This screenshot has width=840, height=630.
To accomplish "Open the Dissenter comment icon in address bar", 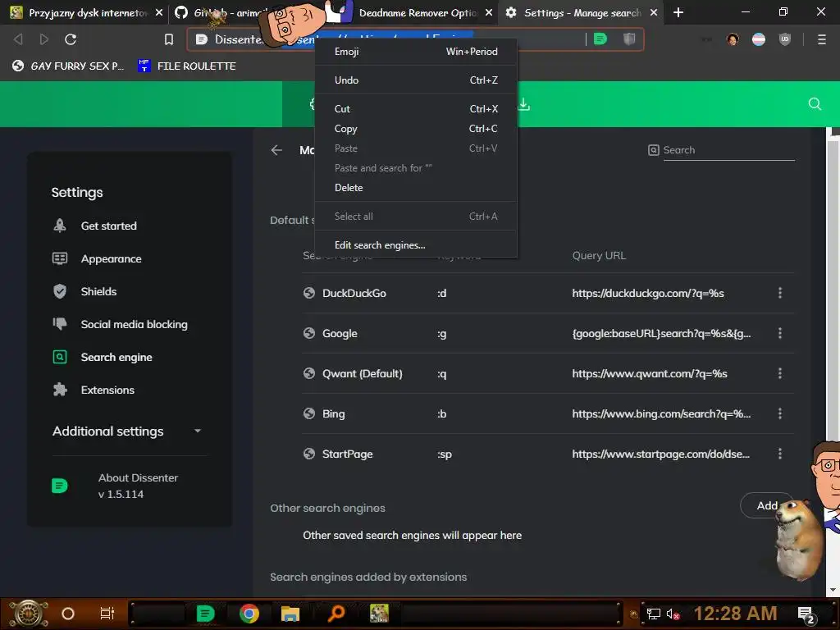I will (x=600, y=39).
